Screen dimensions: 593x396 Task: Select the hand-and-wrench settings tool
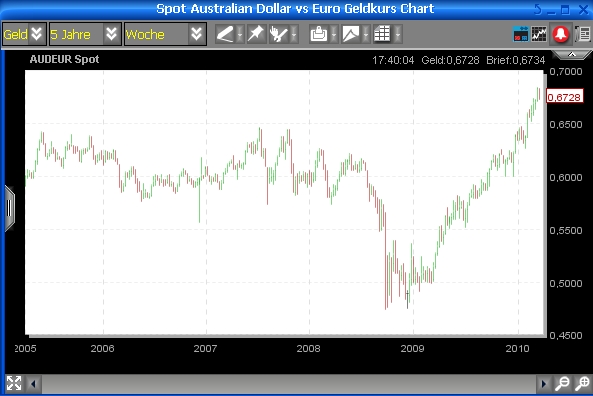[279, 34]
